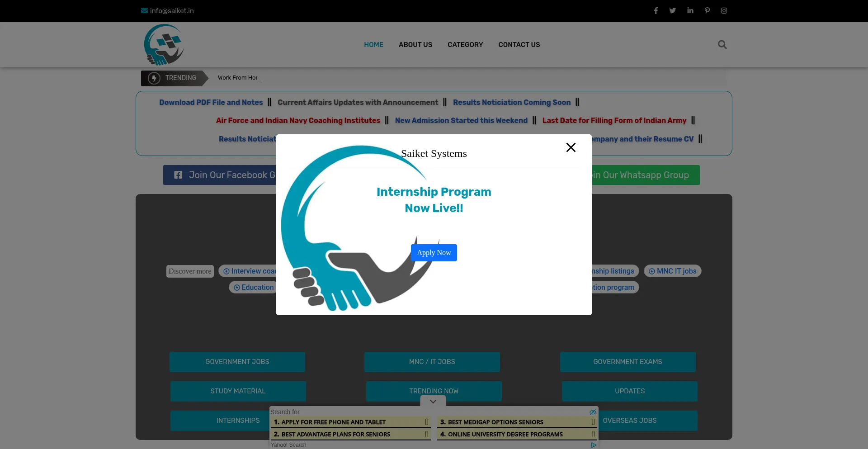Open the Contact Us menu item

tap(519, 45)
